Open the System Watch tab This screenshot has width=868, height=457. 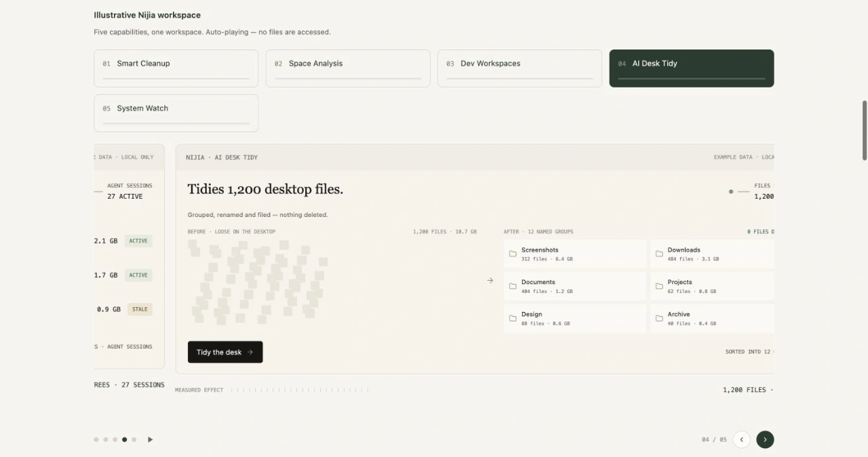click(x=176, y=113)
